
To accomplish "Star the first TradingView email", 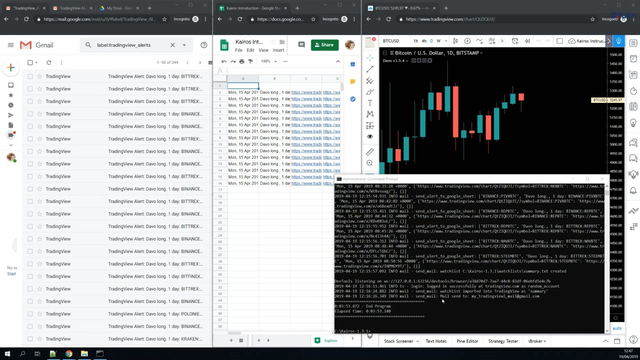I will click(40, 76).
